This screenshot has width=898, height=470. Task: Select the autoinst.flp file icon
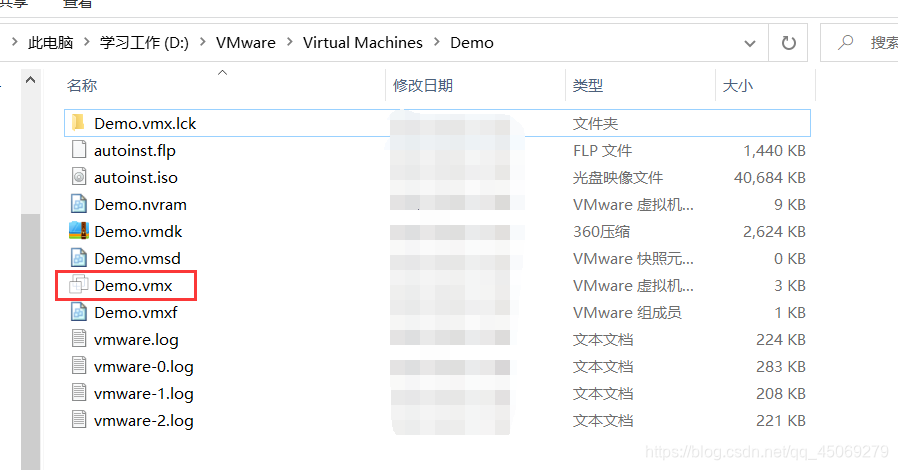(78, 150)
